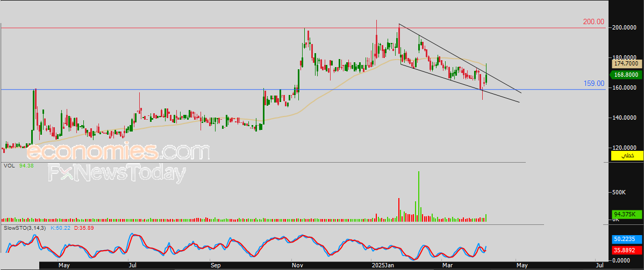This screenshot has height=270, width=644.
Task: Click the blue 159.00 support label
Action: [594, 83]
